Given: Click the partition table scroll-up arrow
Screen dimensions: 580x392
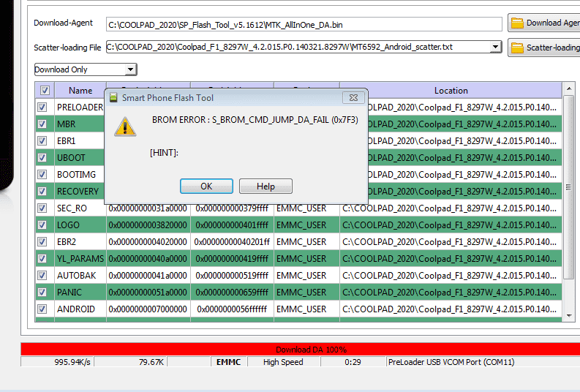Looking at the screenshot, I should 569,88.
